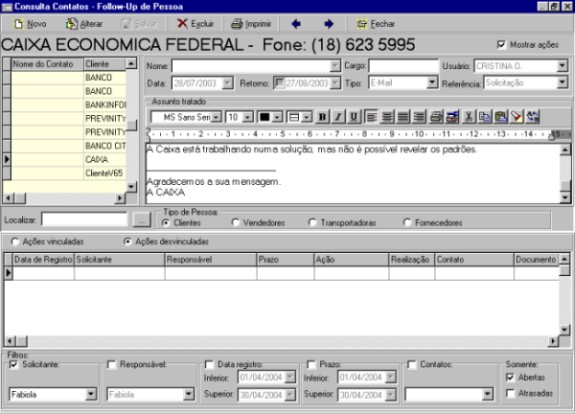Open the black text color picker
This screenshot has width=575, height=414.
[x=278, y=117]
